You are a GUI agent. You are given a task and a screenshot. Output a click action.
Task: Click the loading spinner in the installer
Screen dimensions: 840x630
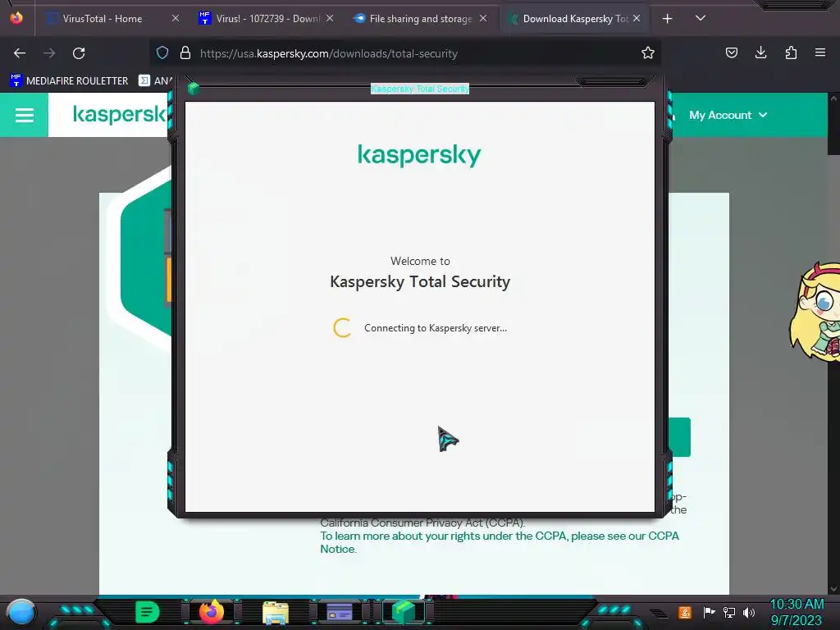pyautogui.click(x=342, y=328)
